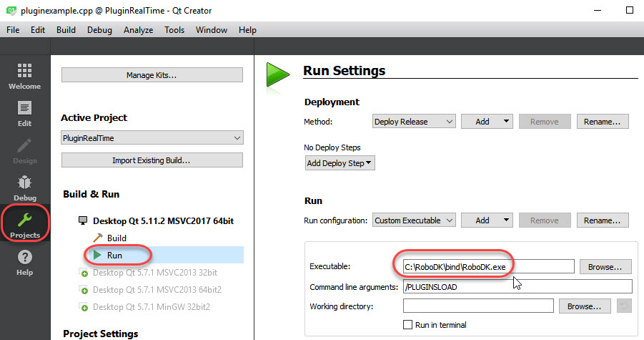Open the Run configuration Add dropdown button

click(487, 220)
